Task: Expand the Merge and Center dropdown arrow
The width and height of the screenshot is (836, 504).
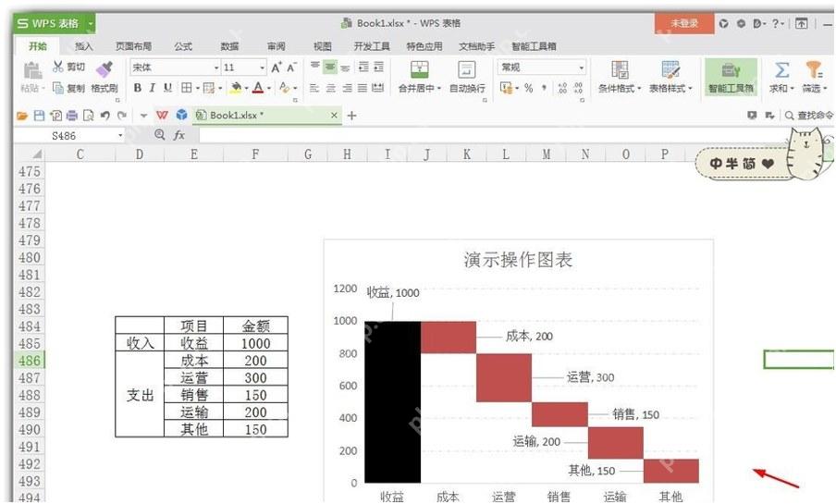Action: 438,89
